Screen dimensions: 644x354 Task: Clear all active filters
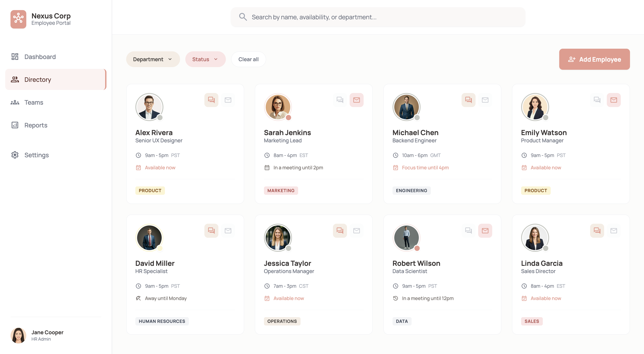[x=248, y=59]
